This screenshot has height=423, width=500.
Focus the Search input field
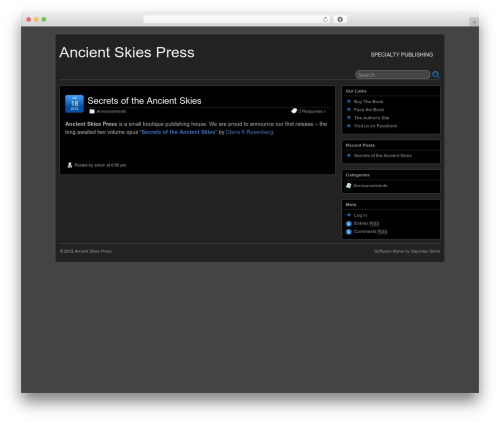pyautogui.click(x=393, y=75)
